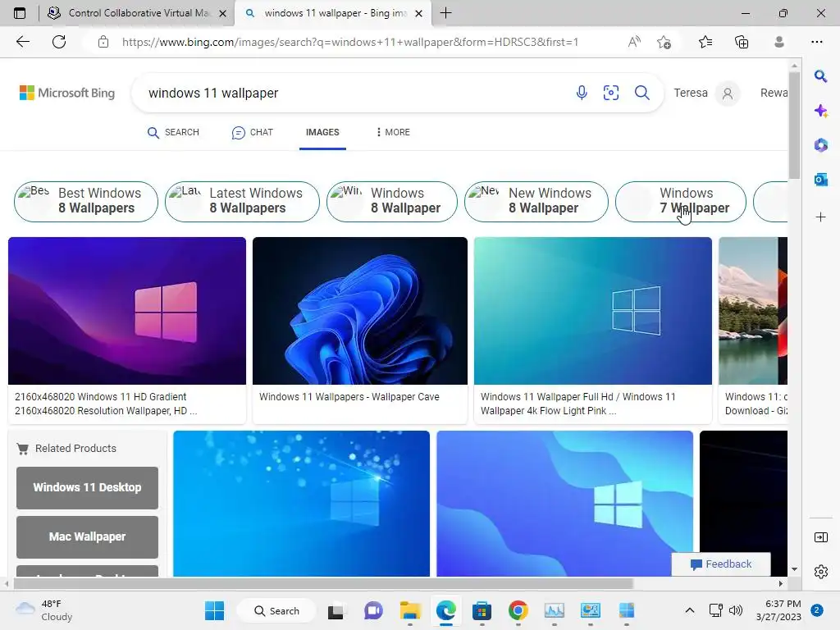The width and height of the screenshot is (840, 630).
Task: Open Edge sidebar Search tool
Action: [820, 76]
